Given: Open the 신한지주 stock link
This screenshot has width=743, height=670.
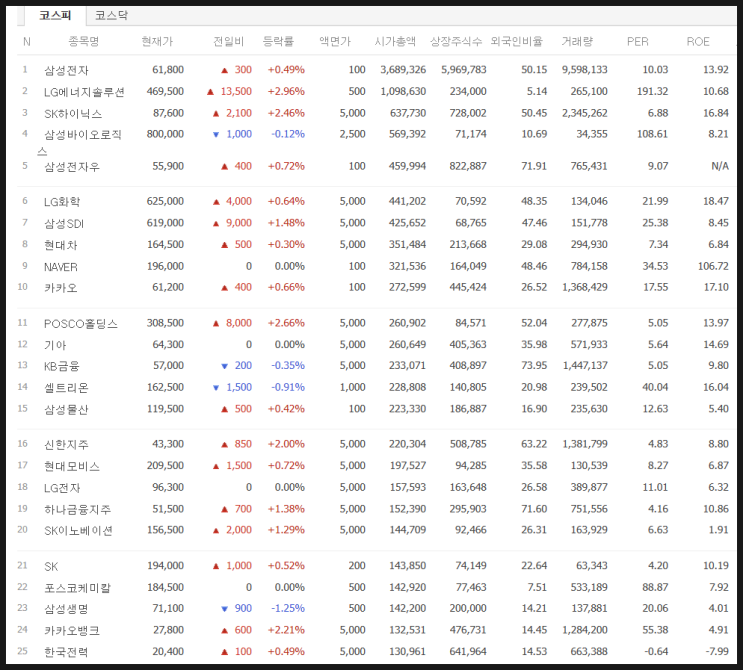Looking at the screenshot, I should (66, 444).
